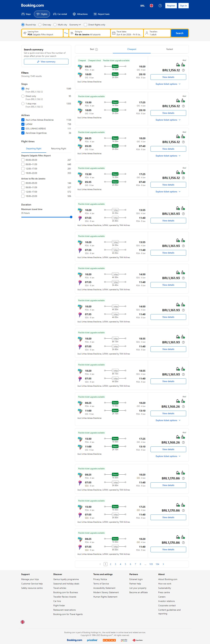The width and height of the screenshot is (210, 644).
Task: Open the Attractions section
Action: pyautogui.click(x=80, y=14)
